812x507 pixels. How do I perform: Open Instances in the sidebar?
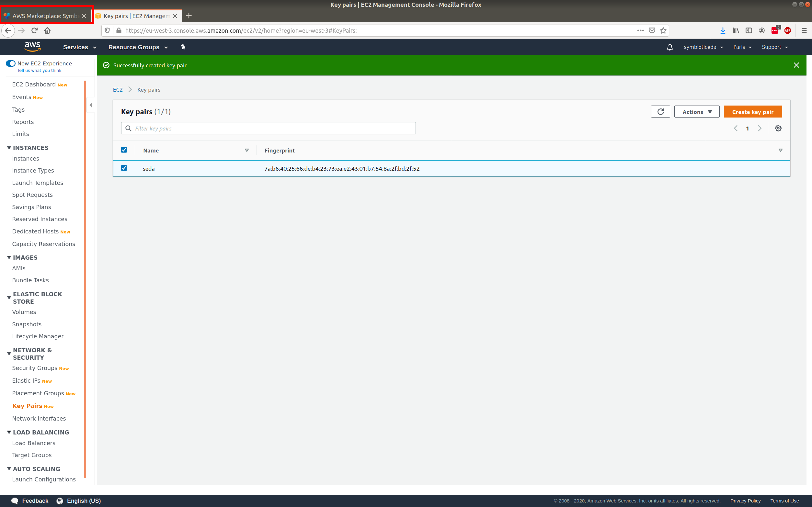tap(26, 159)
